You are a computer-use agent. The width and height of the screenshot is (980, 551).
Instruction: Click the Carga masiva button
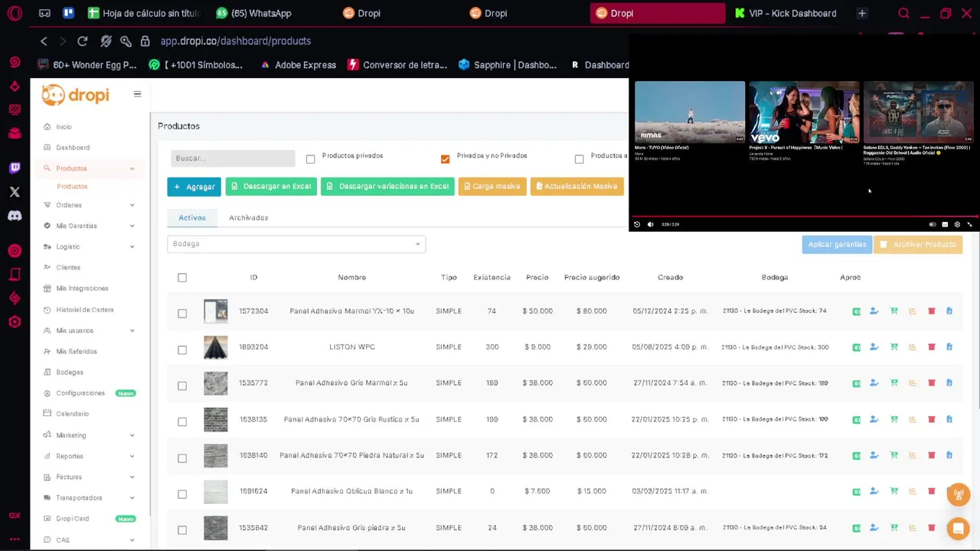pyautogui.click(x=492, y=187)
